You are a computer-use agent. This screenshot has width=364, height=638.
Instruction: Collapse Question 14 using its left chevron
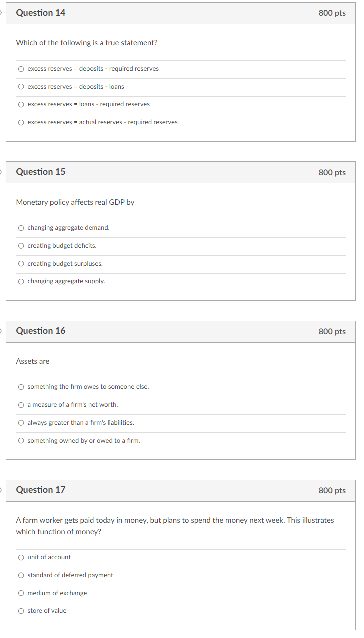point(1,13)
